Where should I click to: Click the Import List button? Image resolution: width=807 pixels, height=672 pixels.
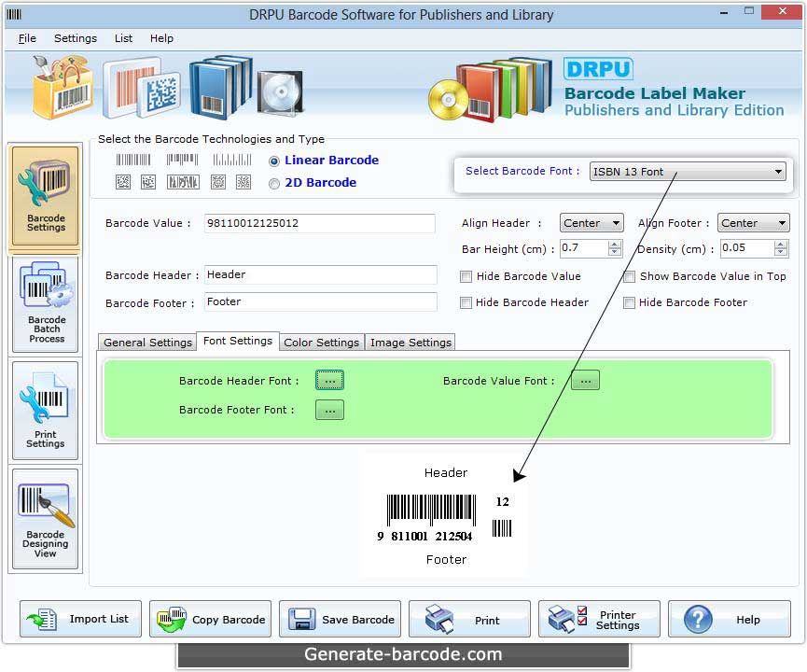[x=81, y=619]
